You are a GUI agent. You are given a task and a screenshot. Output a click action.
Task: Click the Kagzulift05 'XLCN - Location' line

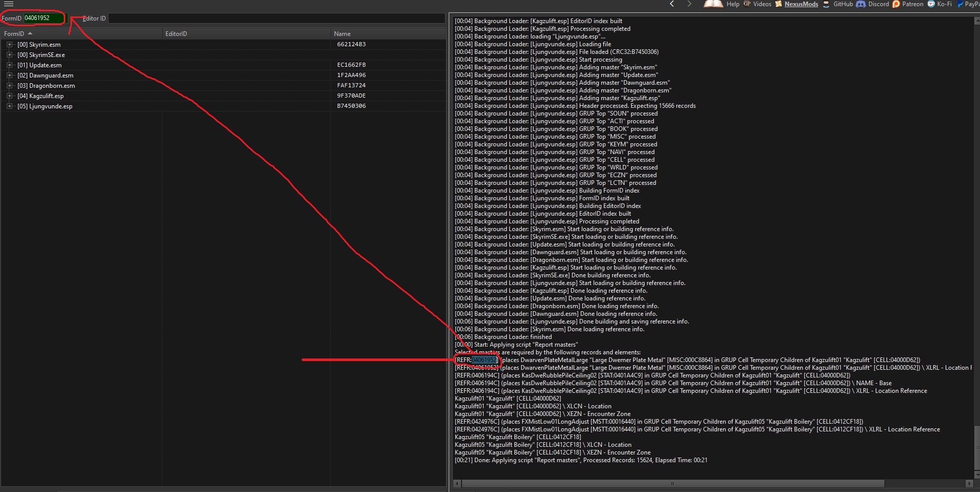click(543, 445)
